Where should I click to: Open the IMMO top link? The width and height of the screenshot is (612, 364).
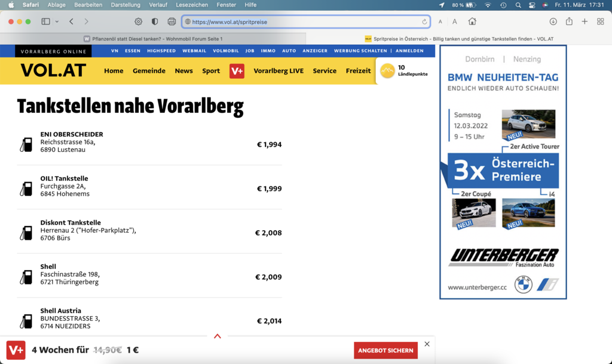pyautogui.click(x=268, y=51)
